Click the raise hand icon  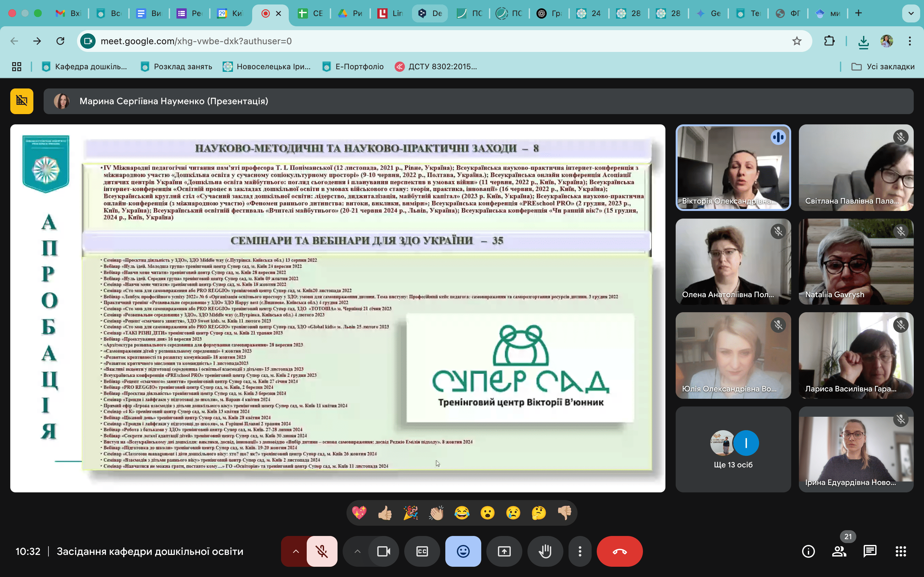pyautogui.click(x=545, y=551)
